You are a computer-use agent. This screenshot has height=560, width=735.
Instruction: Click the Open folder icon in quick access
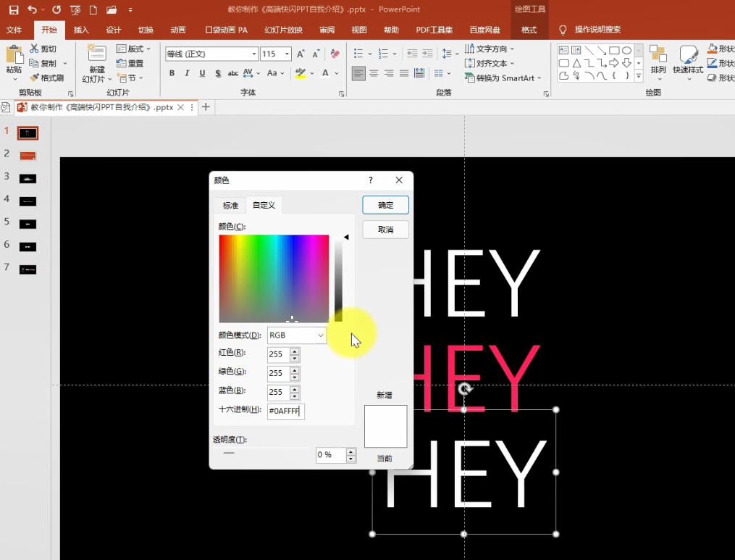coord(111,9)
